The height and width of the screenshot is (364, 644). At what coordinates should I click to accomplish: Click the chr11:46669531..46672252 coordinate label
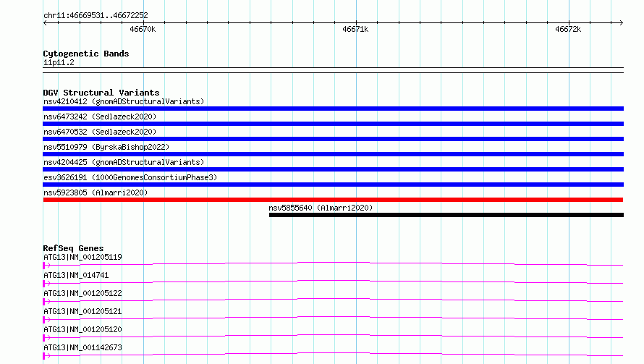[96, 15]
